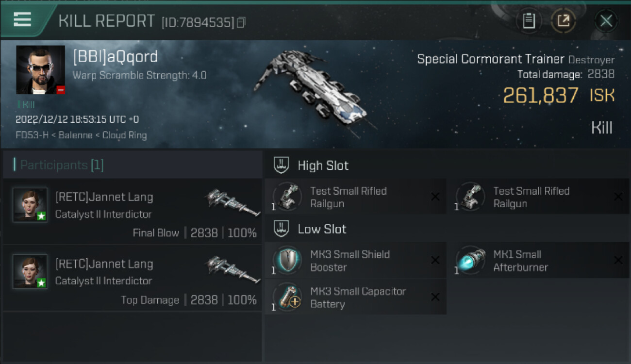Image resolution: width=631 pixels, height=364 pixels.
Task: Open the clipboard report icon
Action: point(529,21)
